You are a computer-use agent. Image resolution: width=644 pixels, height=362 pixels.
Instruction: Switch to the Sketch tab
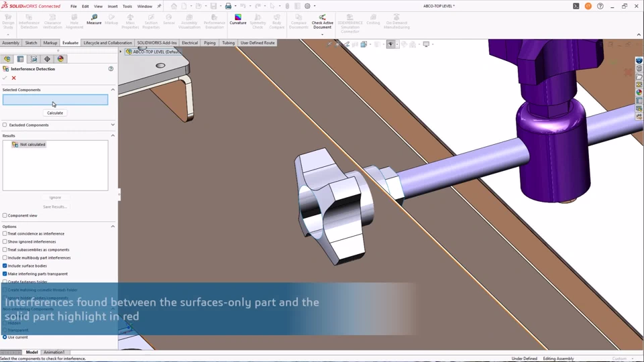click(31, 43)
